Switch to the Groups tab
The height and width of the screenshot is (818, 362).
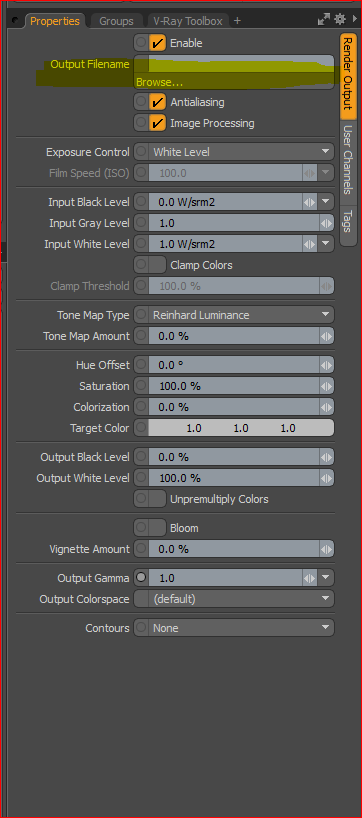point(116,21)
